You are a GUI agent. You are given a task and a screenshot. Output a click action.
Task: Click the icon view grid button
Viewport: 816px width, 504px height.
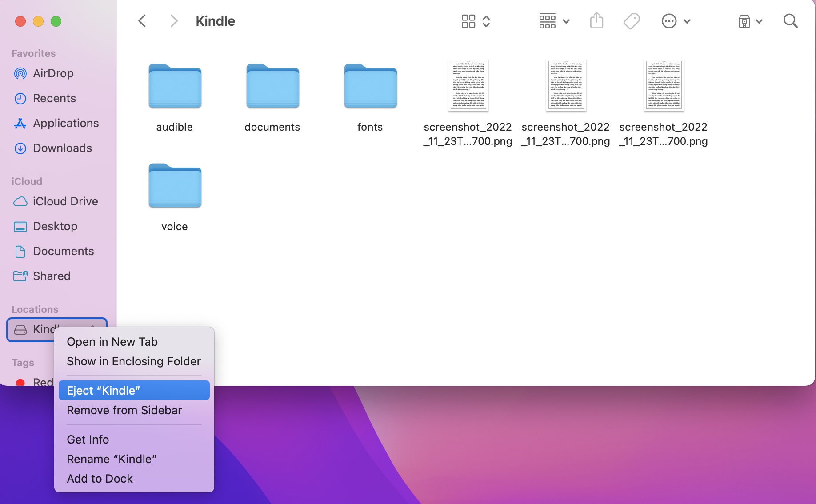468,20
